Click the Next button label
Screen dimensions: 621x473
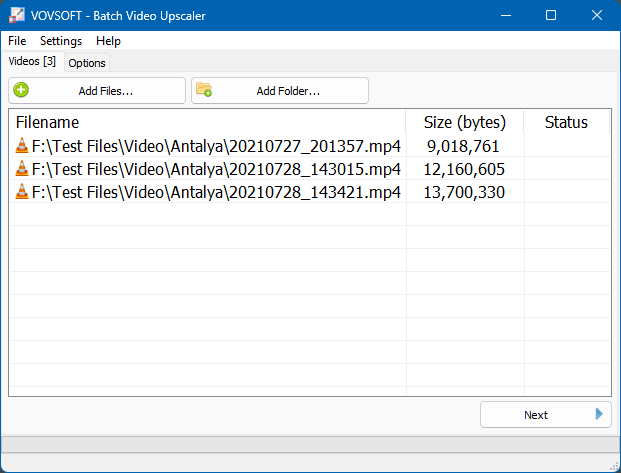[536, 415]
